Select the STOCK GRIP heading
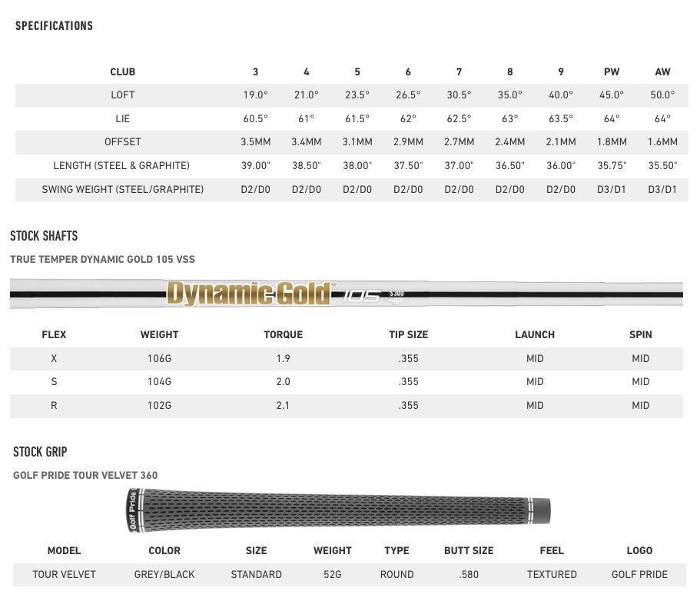Screen dimensions: 700x611 [x=40, y=452]
